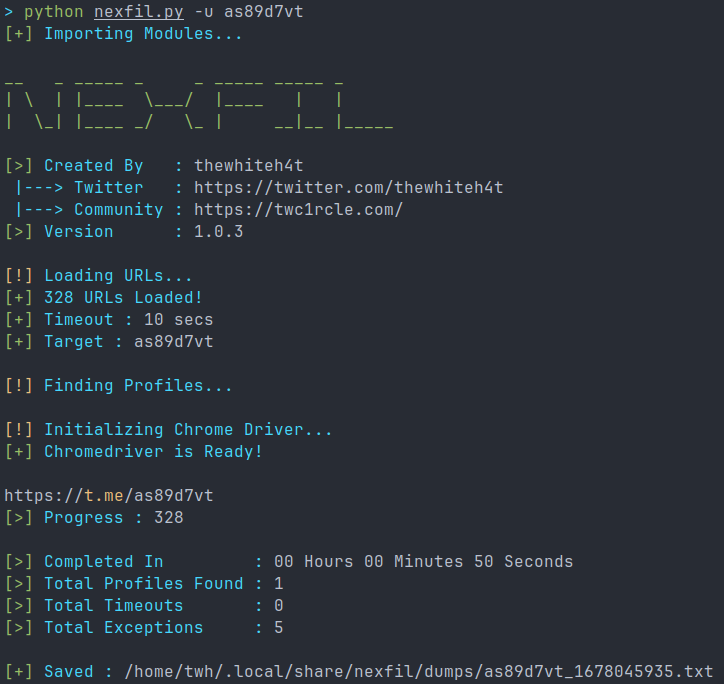Click the saved dump file path
Screen dimensions: 724x684
coord(418,672)
